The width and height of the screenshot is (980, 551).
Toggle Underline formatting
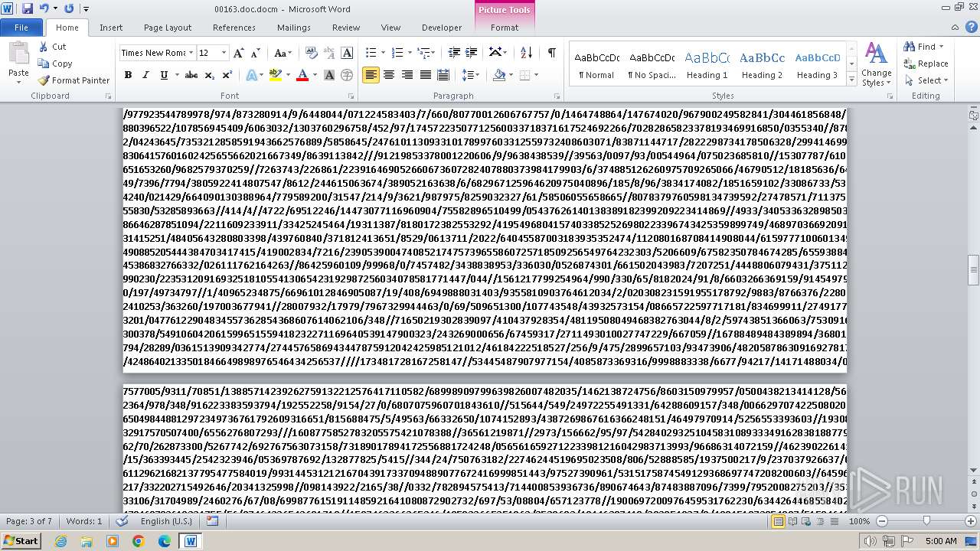(x=163, y=75)
